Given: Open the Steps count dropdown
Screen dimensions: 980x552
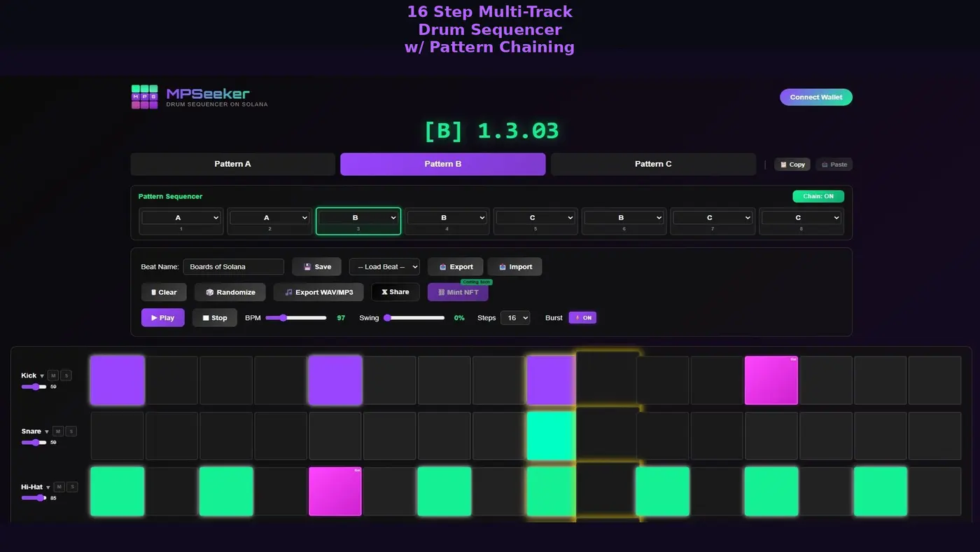Looking at the screenshot, I should point(515,318).
